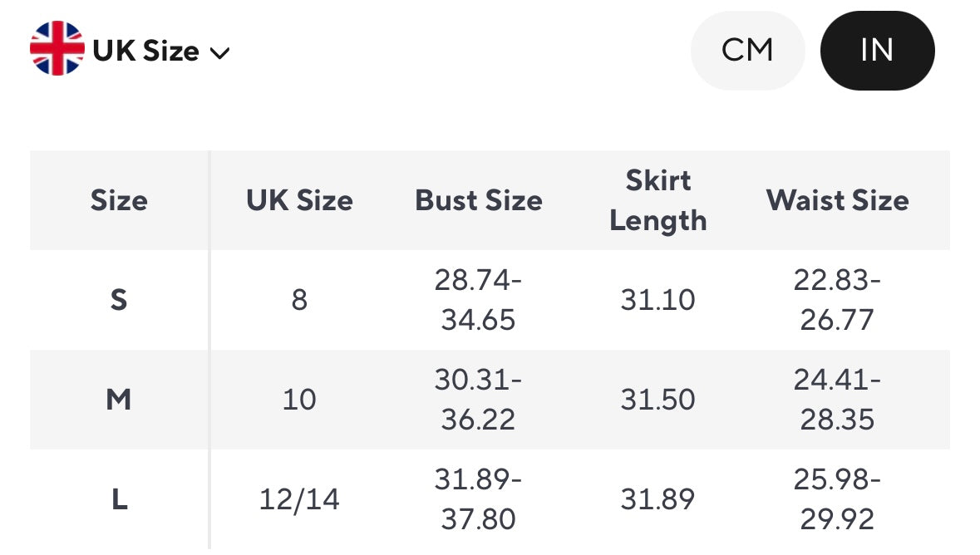
Task: Click UK size 10 cell
Action: (x=299, y=400)
